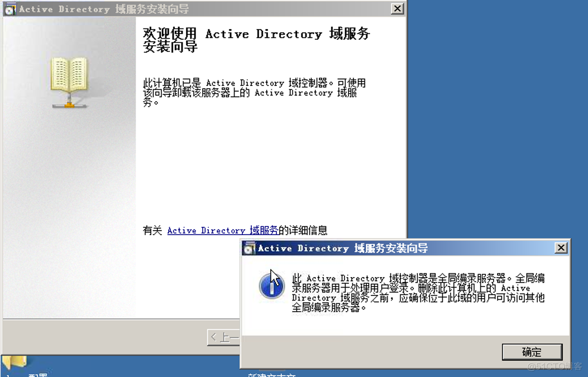Click the dialog message about 全局编录服务器

(x=418, y=293)
